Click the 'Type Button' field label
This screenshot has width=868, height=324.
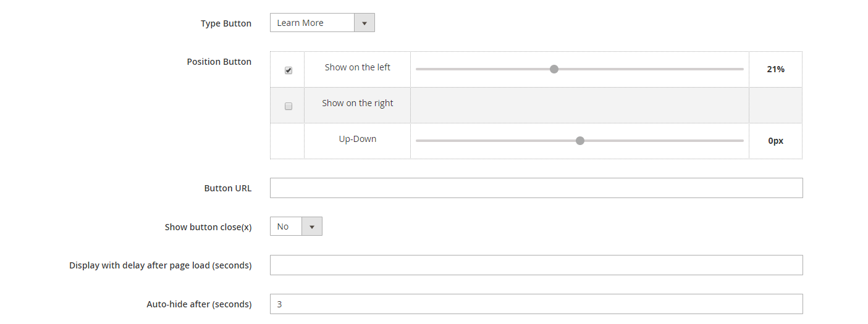[225, 23]
